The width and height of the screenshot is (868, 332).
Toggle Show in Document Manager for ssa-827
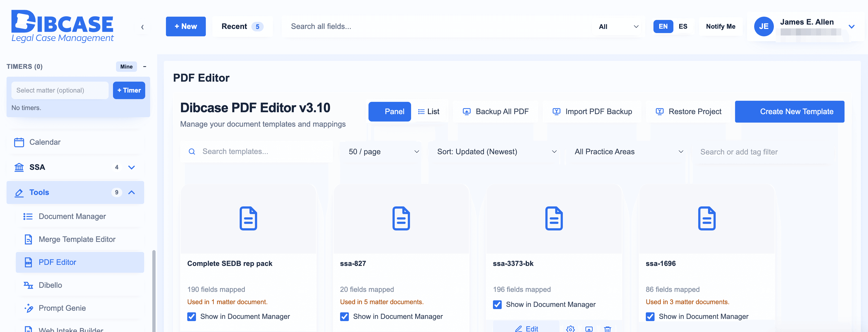tap(344, 316)
